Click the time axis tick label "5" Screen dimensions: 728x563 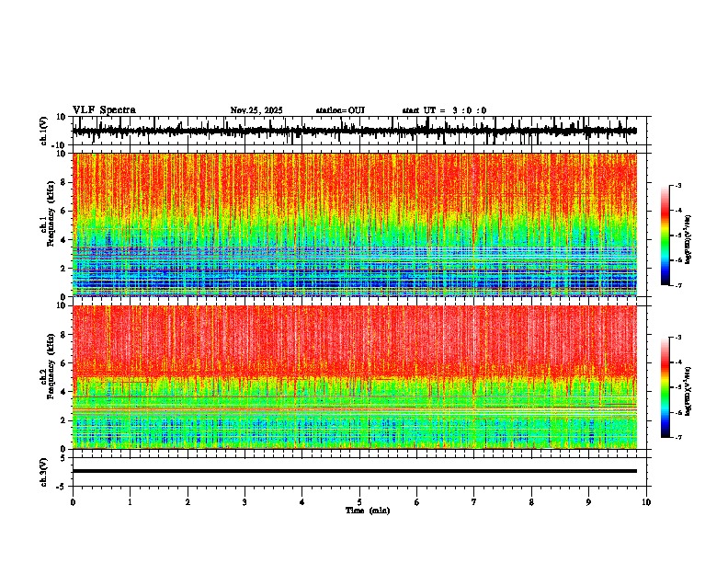(x=359, y=502)
